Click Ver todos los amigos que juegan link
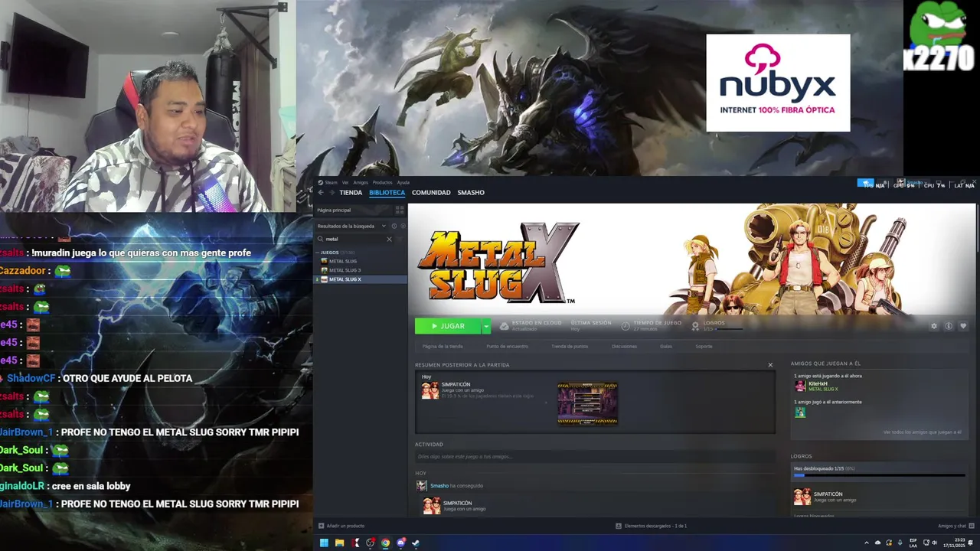This screenshot has height=551, width=980. tap(922, 432)
